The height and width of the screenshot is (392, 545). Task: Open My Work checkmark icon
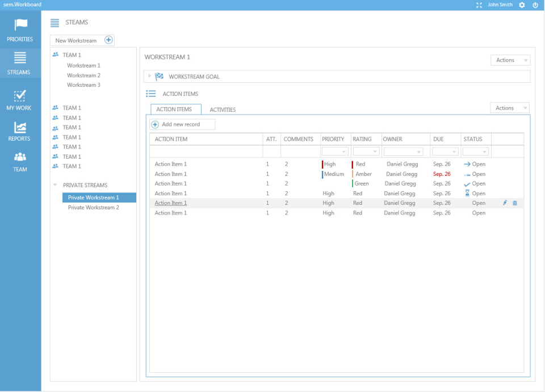[x=19, y=95]
